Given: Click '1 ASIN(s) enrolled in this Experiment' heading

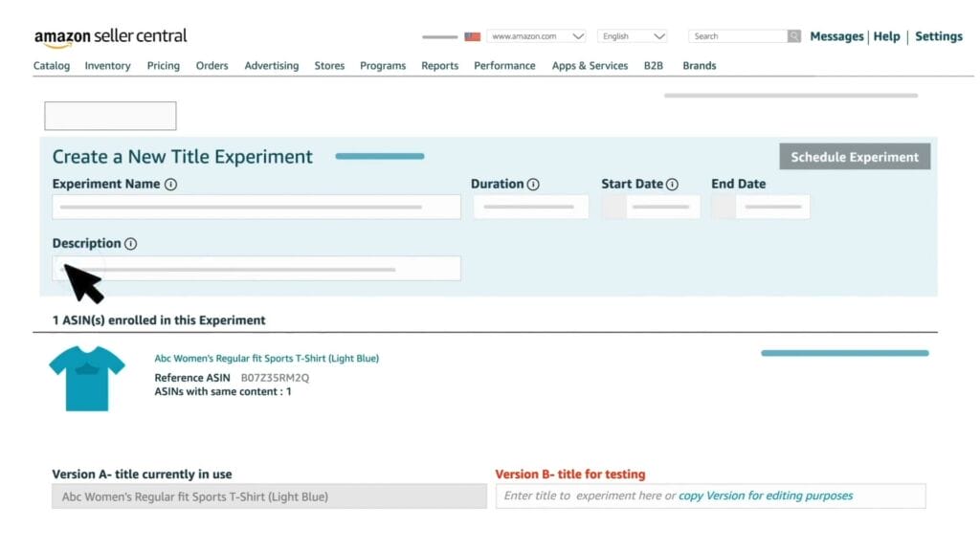Looking at the screenshot, I should coord(159,320).
